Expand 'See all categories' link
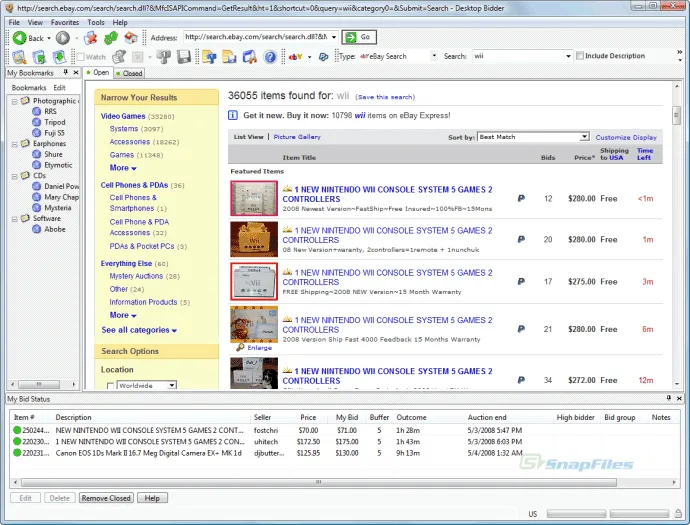The height and width of the screenshot is (525, 690). coord(139,330)
